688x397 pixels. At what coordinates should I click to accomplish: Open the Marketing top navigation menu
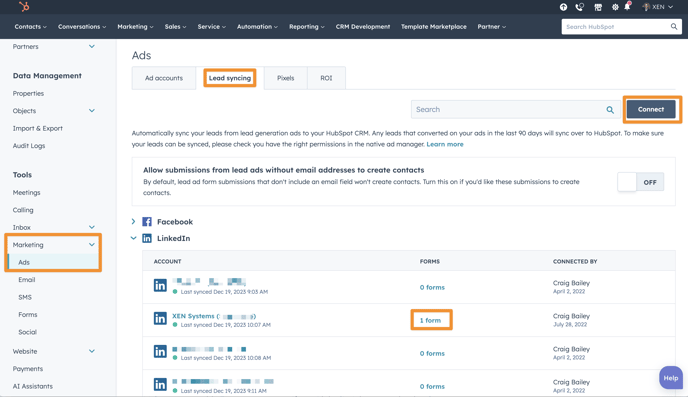(135, 27)
